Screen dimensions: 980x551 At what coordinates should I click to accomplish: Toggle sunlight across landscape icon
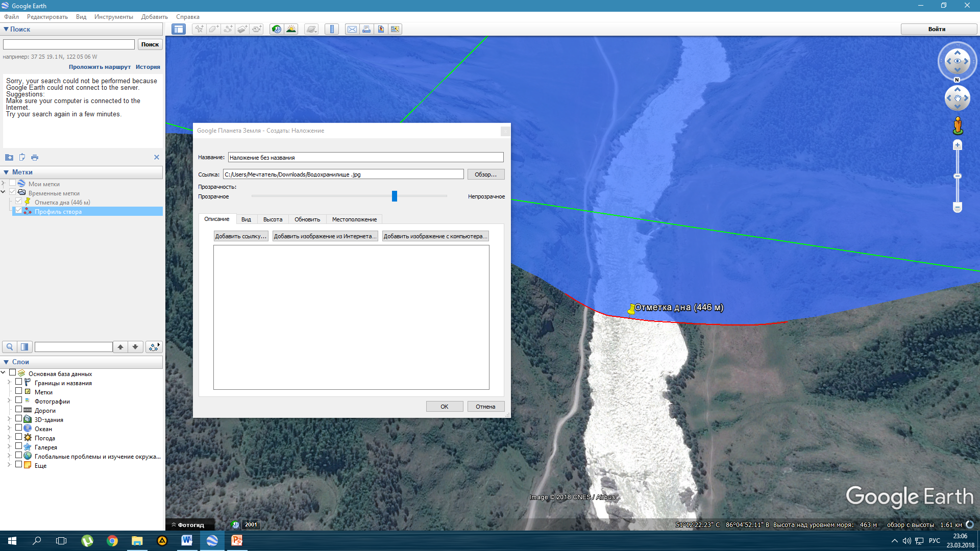pos(291,29)
